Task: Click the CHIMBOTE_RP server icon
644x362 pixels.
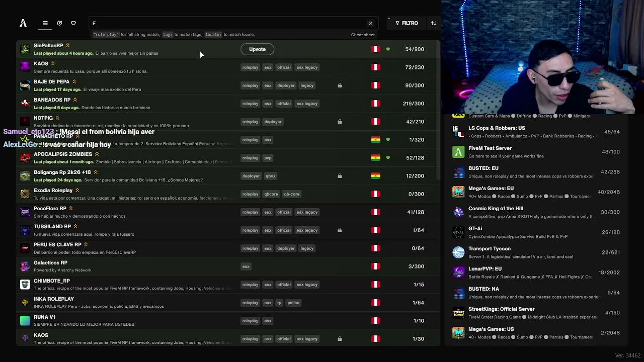Action: pyautogui.click(x=25, y=285)
